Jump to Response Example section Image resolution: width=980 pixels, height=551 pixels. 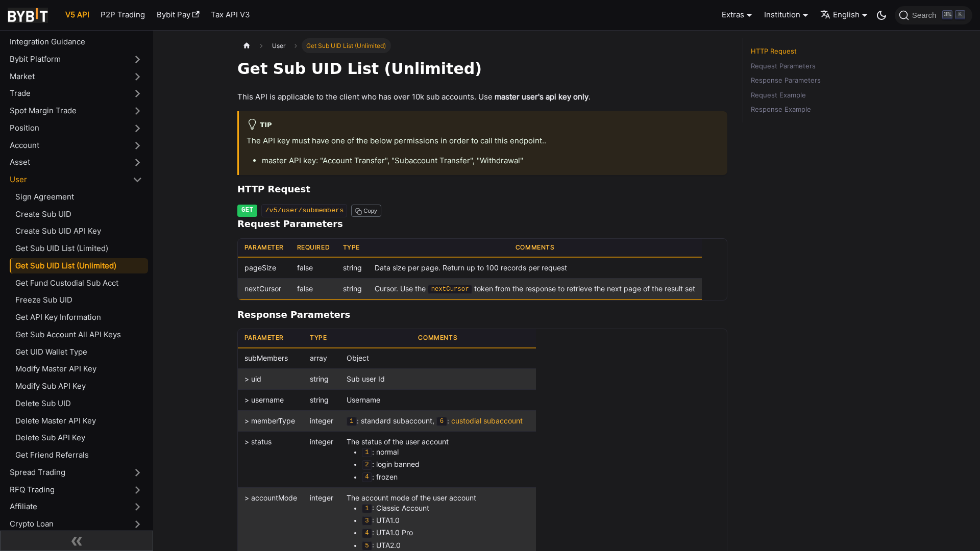(x=780, y=110)
